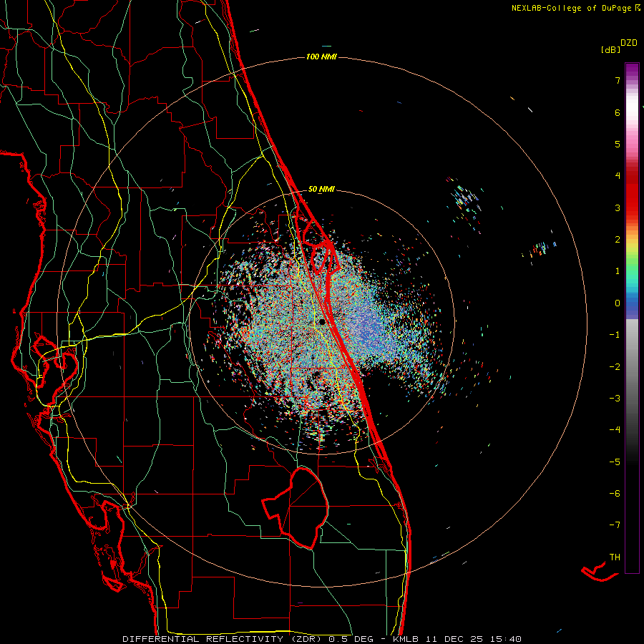The height and width of the screenshot is (644, 644).
Task: Select the 0 value on the scale
Action: point(618,303)
